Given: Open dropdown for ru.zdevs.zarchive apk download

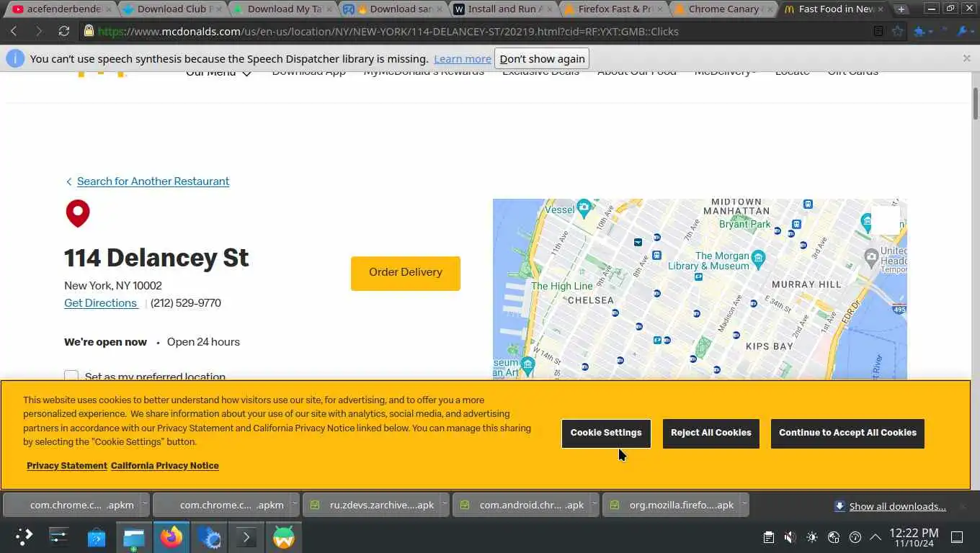Looking at the screenshot, I should 444,505.
